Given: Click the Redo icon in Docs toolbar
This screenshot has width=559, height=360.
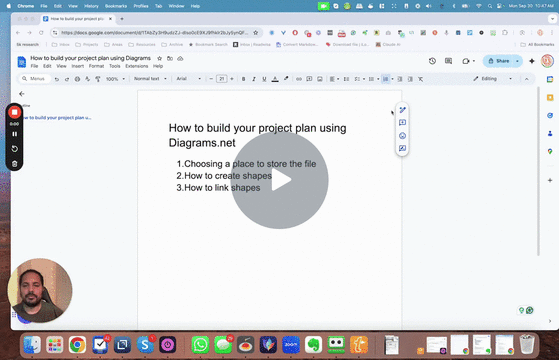Looking at the screenshot, I should (67, 79).
